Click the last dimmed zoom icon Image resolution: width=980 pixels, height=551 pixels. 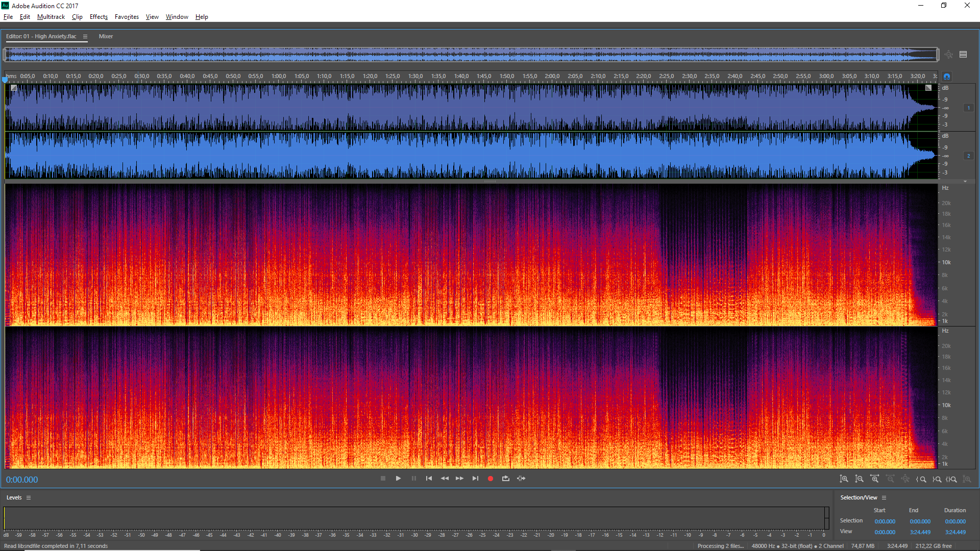(x=967, y=479)
